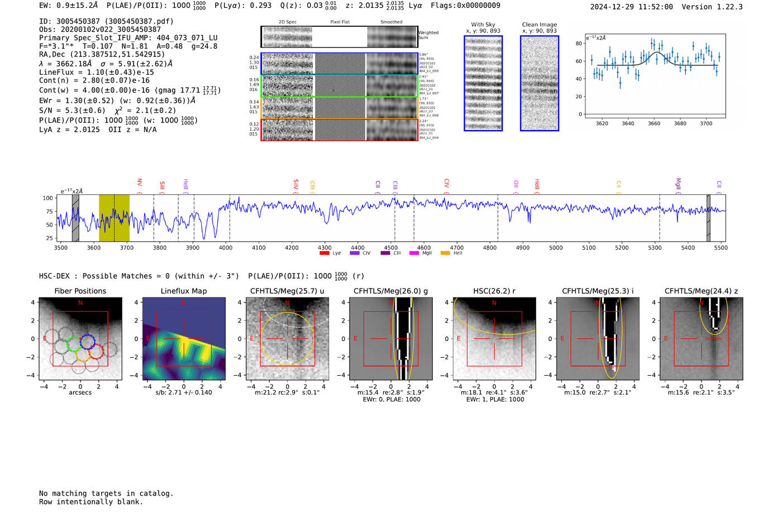Click the "Pixel Flat" column header

340,22
